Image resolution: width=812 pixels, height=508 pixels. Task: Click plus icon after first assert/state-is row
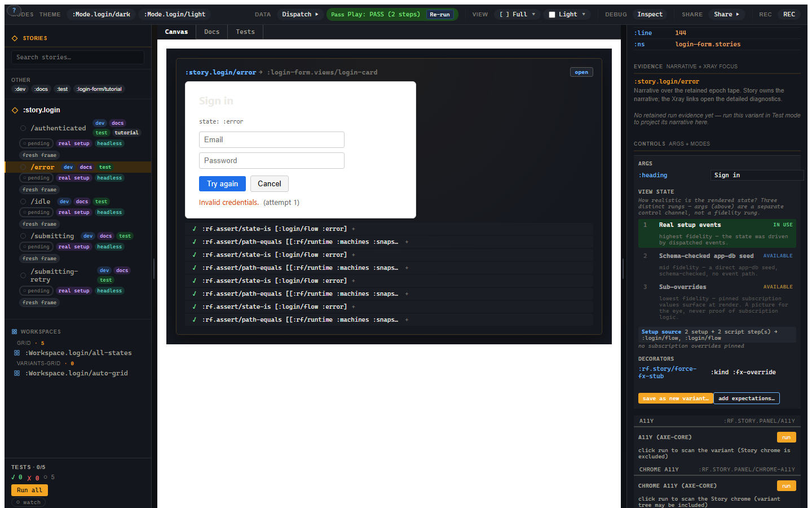tap(354, 229)
